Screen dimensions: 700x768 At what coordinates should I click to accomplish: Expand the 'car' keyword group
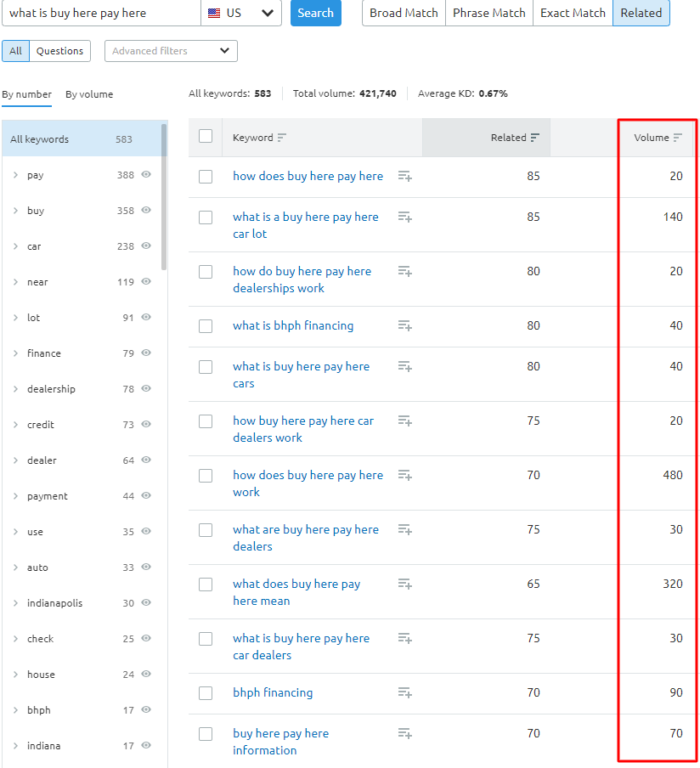(15, 246)
